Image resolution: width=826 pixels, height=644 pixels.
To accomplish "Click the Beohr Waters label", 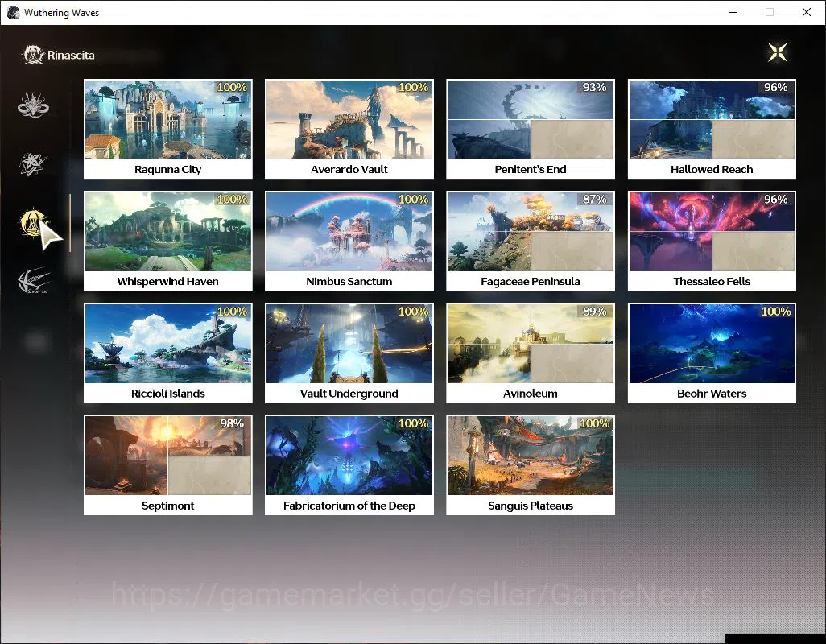I will pos(712,394).
